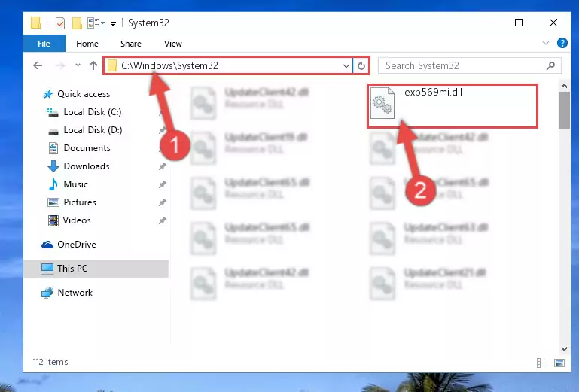Expand the ribbon with the chevron
This screenshot has height=392, width=579.
[x=545, y=43]
